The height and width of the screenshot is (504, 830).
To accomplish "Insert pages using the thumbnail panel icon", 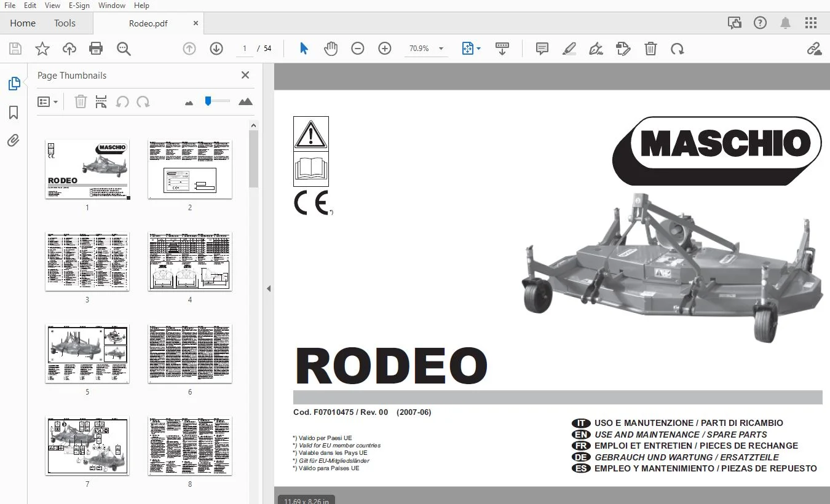I will (101, 101).
